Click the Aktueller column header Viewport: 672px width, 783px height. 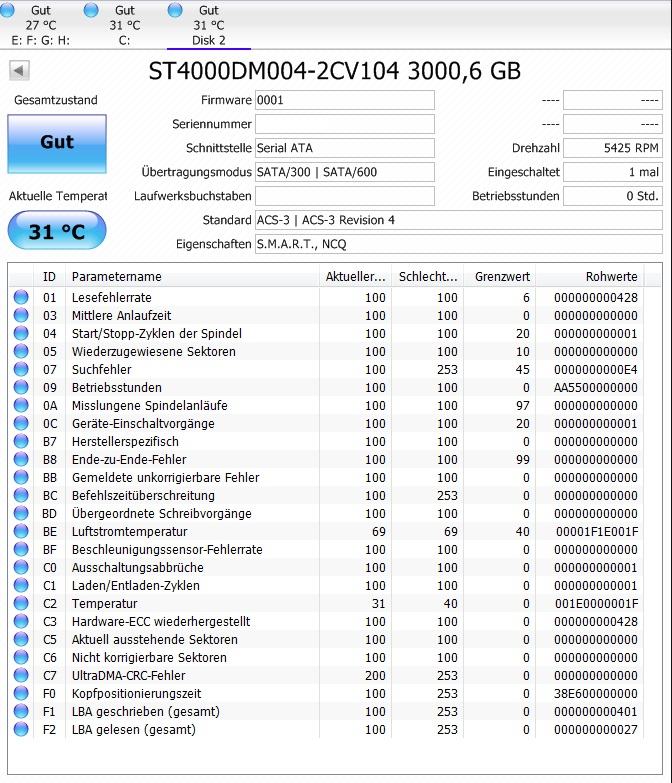(355, 276)
